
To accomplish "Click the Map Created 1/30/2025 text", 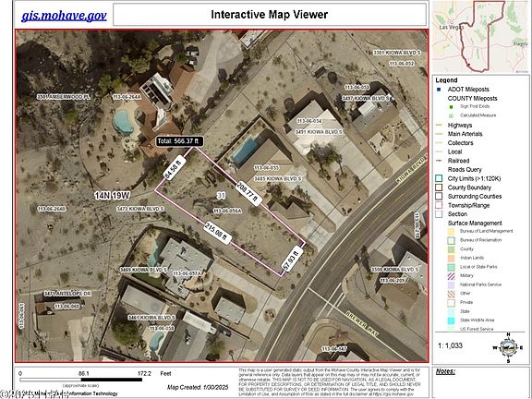I will pos(198,387).
